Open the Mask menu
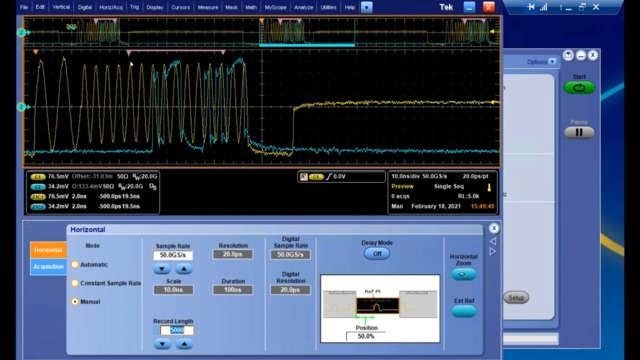 coord(231,7)
